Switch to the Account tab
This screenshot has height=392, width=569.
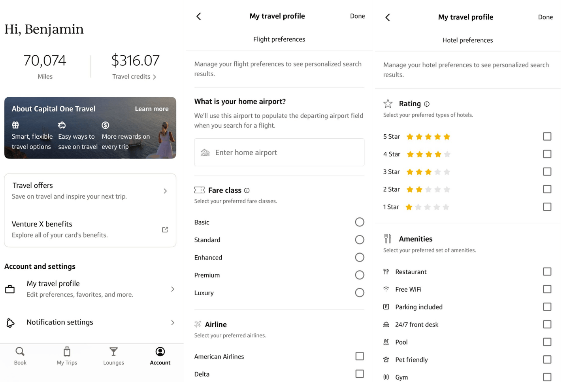click(x=160, y=356)
